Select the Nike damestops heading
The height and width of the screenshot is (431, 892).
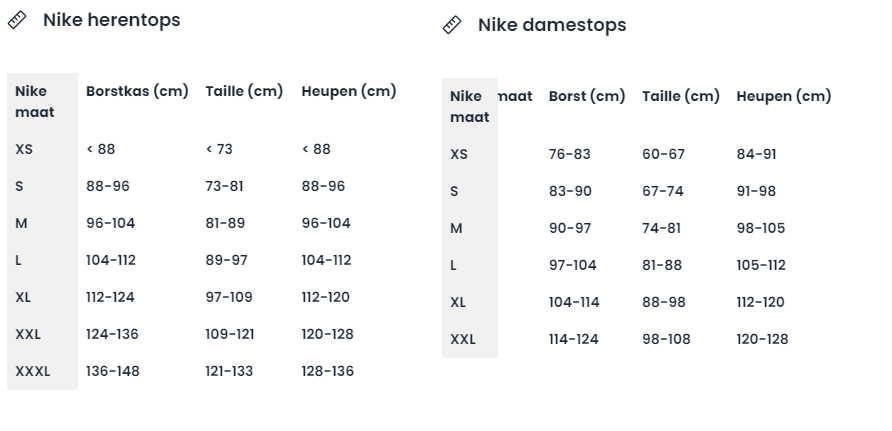552,25
